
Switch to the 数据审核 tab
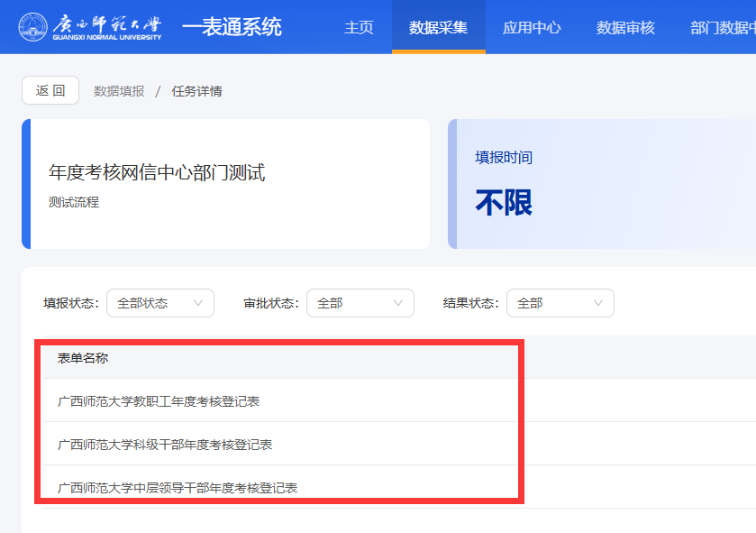tap(625, 27)
